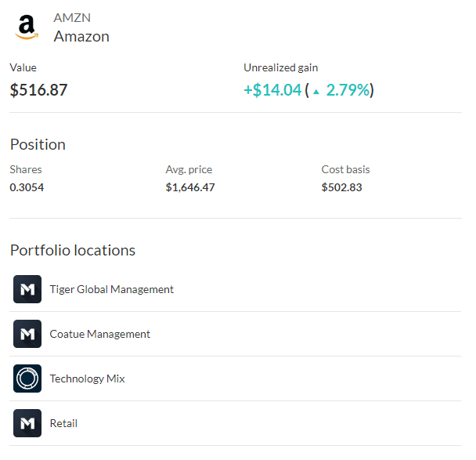The height and width of the screenshot is (460, 476).
Task: Click the green up-triangle gain indicator
Action: pos(316,92)
